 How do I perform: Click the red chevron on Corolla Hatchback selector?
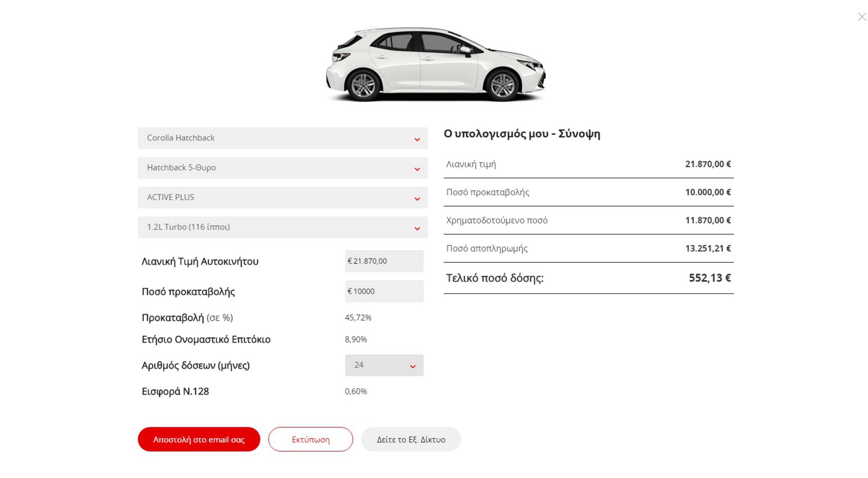pos(417,139)
